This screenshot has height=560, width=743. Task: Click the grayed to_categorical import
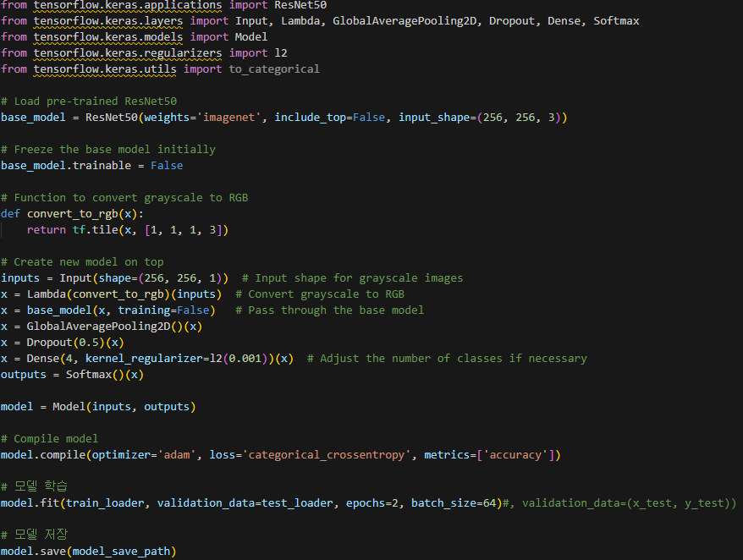(x=274, y=69)
